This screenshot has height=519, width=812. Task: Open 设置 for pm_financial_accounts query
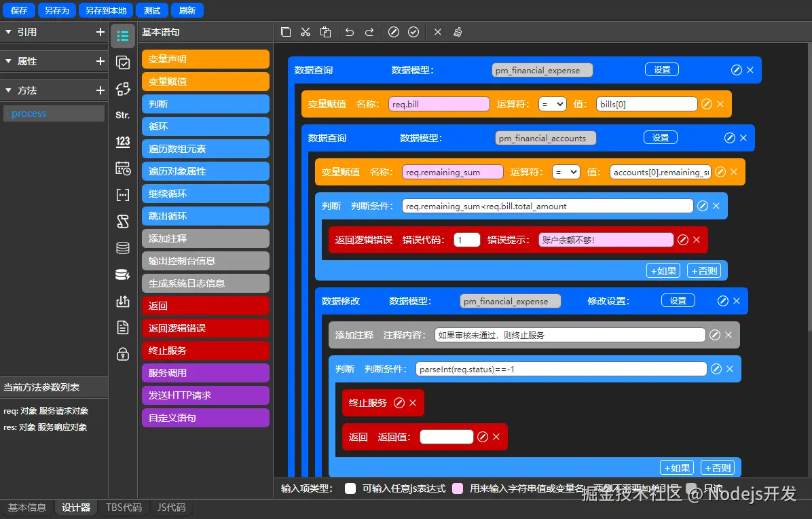click(x=661, y=137)
